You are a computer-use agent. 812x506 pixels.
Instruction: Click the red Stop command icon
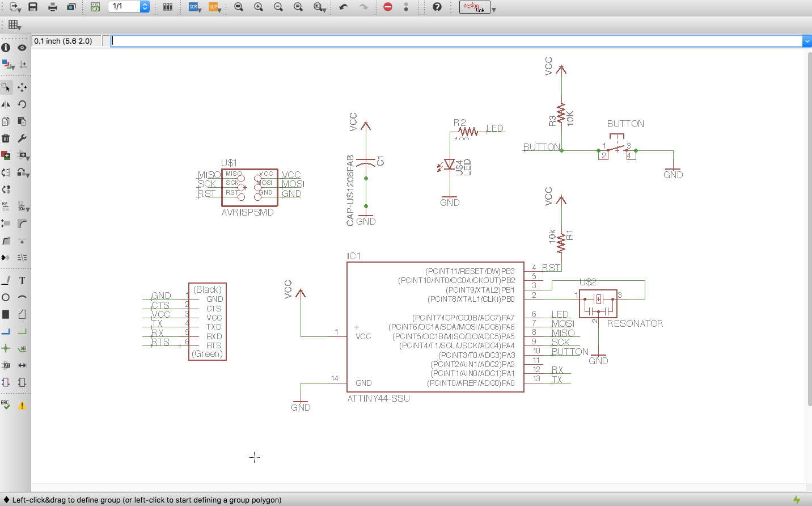pyautogui.click(x=388, y=7)
